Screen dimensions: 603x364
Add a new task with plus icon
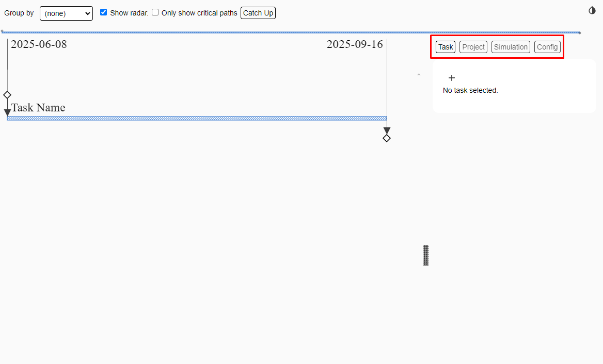click(x=452, y=78)
